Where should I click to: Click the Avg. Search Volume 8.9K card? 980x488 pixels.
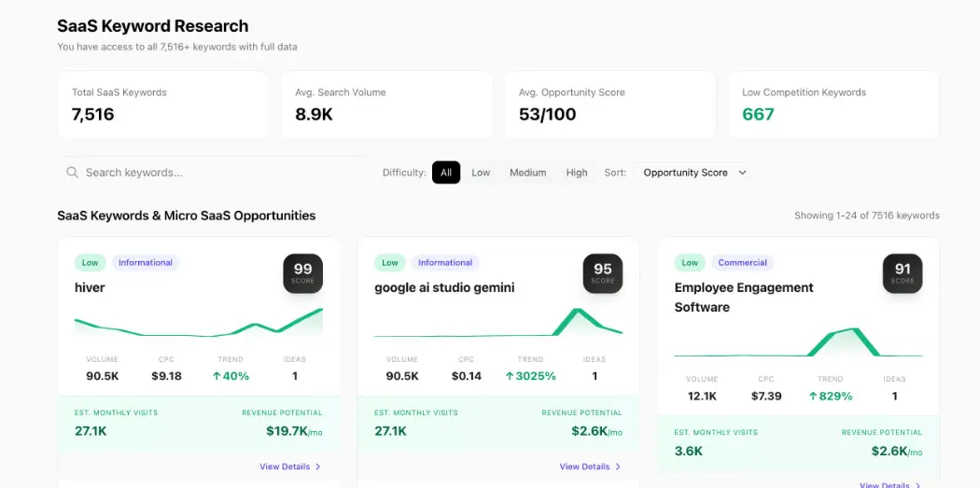tap(386, 105)
